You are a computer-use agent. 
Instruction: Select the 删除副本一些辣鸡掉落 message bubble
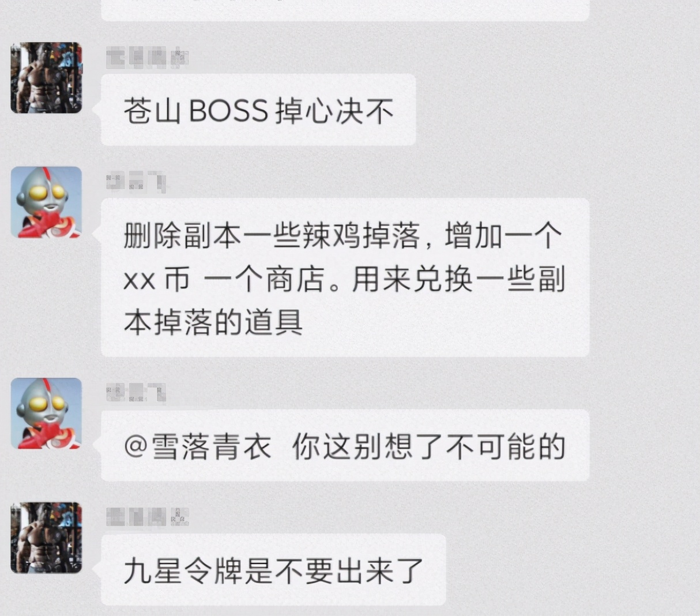click(345, 277)
